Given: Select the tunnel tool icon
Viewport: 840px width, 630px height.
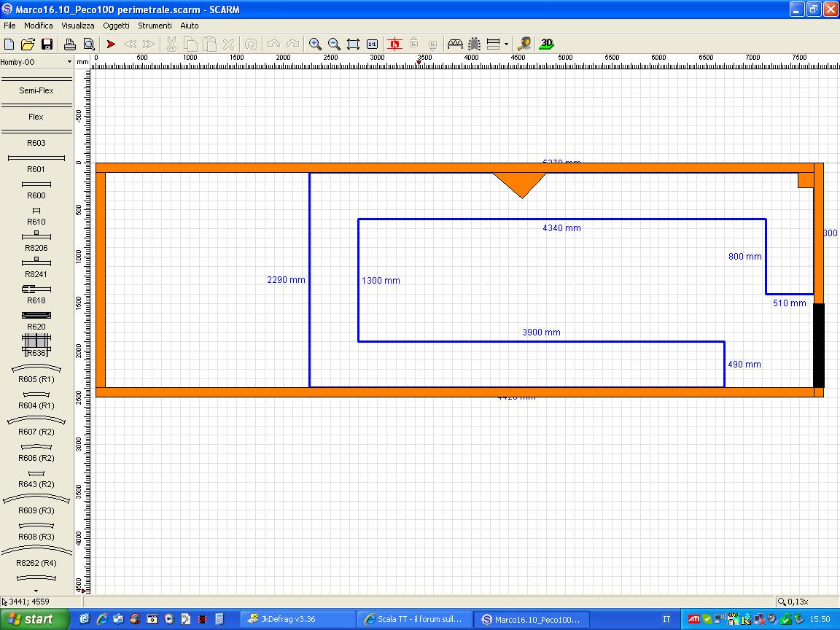Looking at the screenshot, I should [x=474, y=44].
